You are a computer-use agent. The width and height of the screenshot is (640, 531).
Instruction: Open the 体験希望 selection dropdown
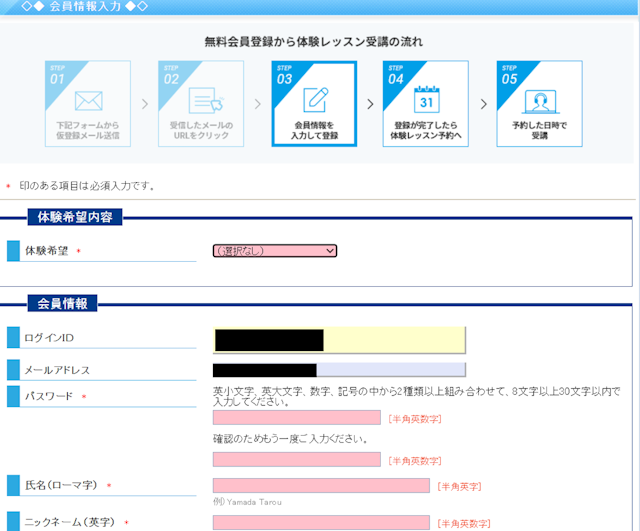[275, 251]
